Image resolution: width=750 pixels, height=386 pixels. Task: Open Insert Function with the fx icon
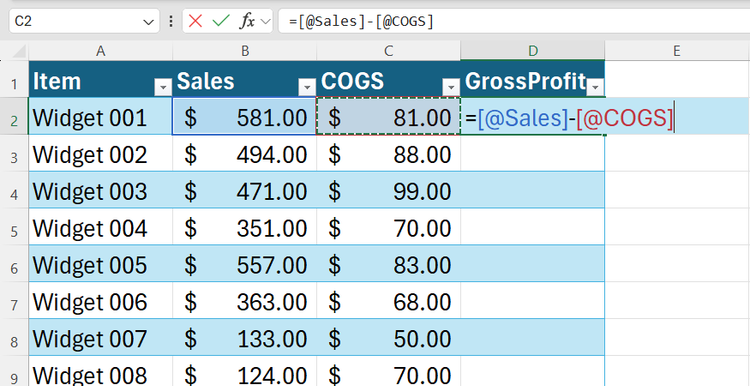pyautogui.click(x=247, y=21)
